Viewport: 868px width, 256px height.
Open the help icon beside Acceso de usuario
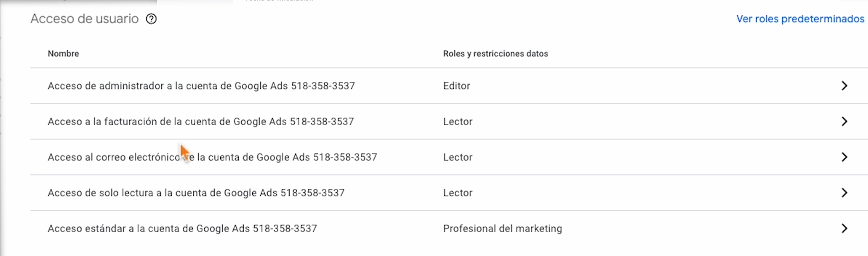(x=151, y=19)
